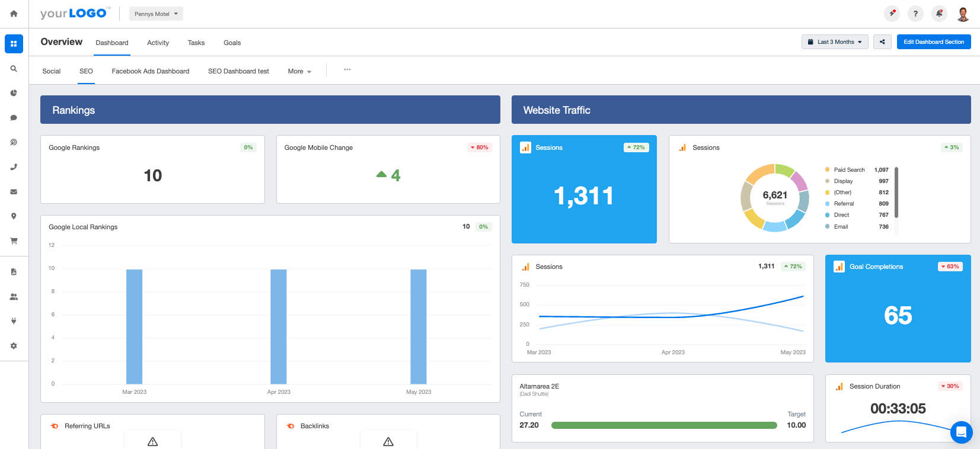
Task: Click the phone call tracking icon
Action: click(x=14, y=167)
